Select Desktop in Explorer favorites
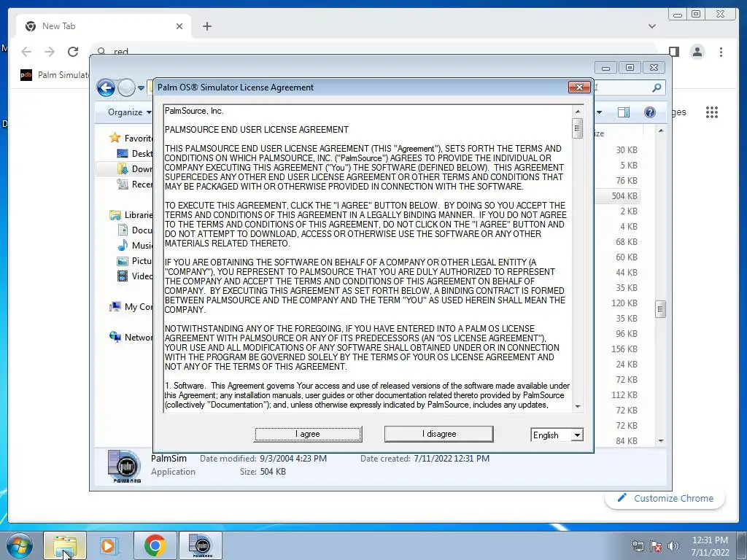Image resolution: width=747 pixels, height=560 pixels. (135, 153)
